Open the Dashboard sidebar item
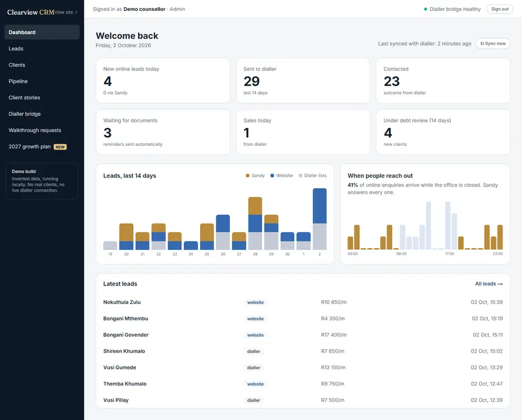This screenshot has width=522, height=420. point(42,32)
